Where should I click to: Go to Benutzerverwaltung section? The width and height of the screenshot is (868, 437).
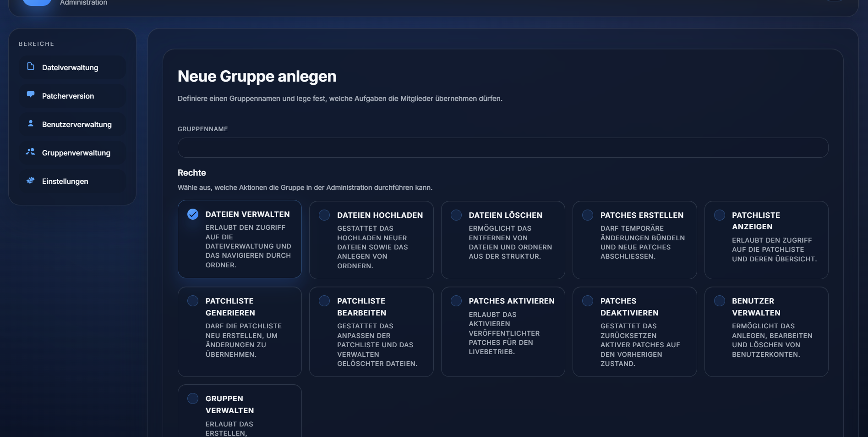click(x=72, y=124)
